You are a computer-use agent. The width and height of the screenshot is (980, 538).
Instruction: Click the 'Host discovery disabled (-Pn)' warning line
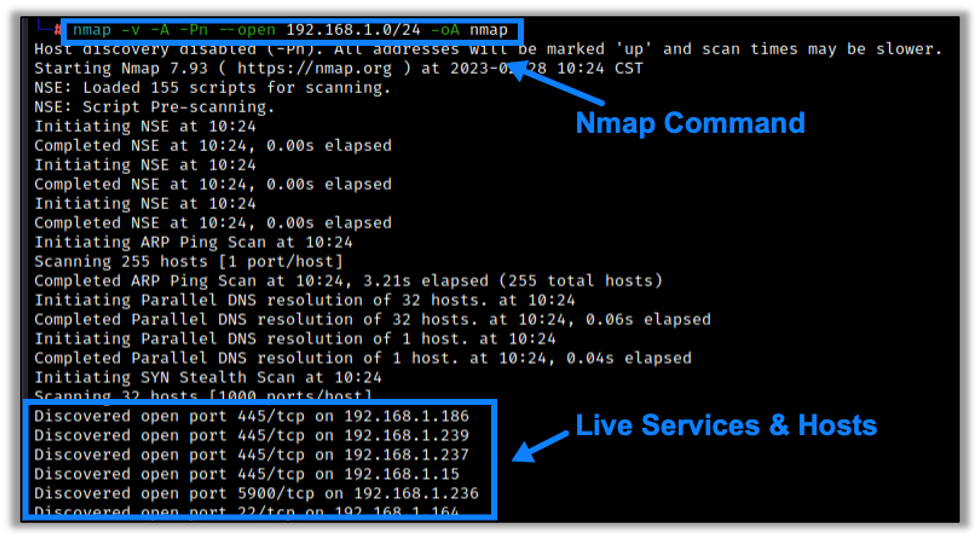[x=488, y=49]
